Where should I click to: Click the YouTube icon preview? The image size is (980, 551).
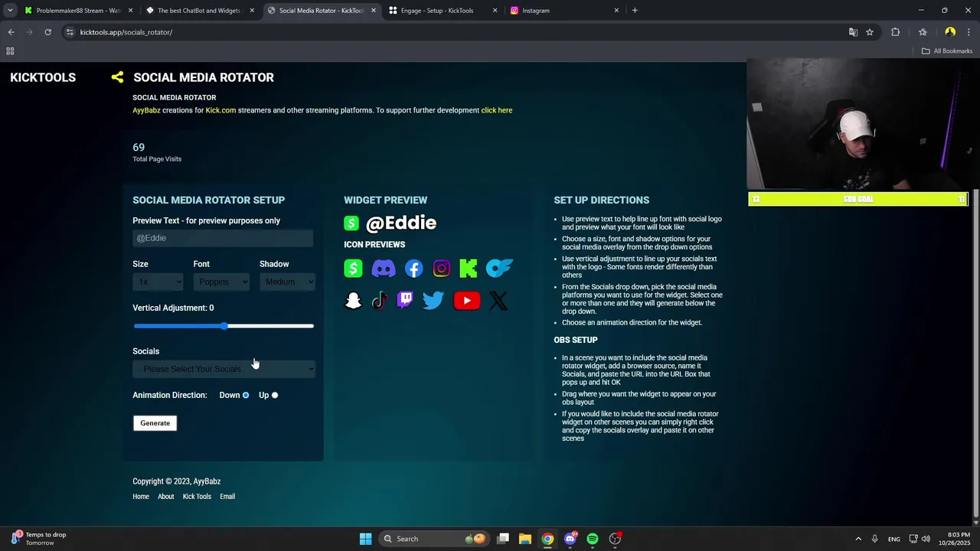(x=467, y=301)
